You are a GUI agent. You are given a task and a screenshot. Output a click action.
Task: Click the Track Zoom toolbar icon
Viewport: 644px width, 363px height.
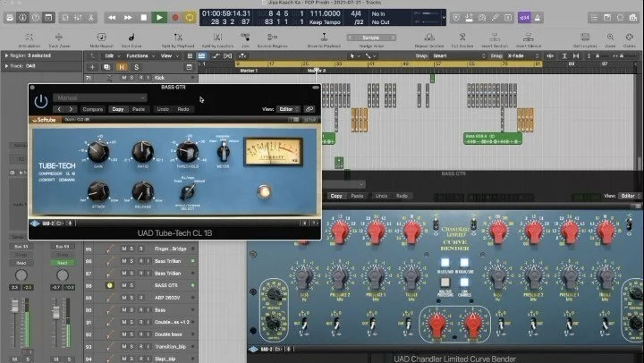pos(59,38)
